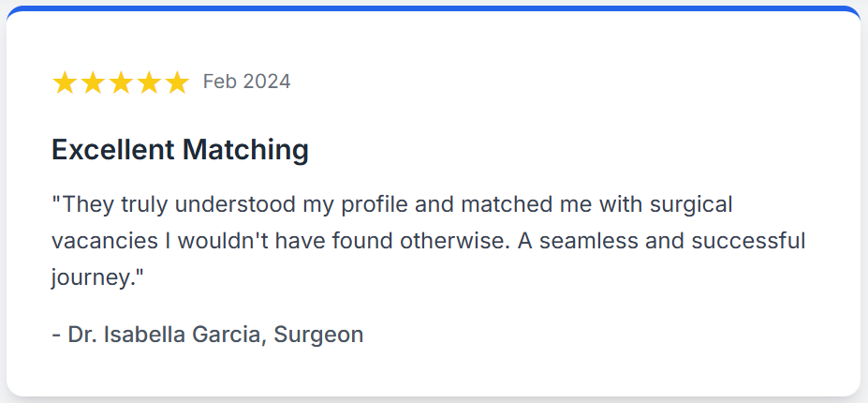The image size is (868, 403).
Task: Click the fifth yellow rating star
Action: (177, 82)
